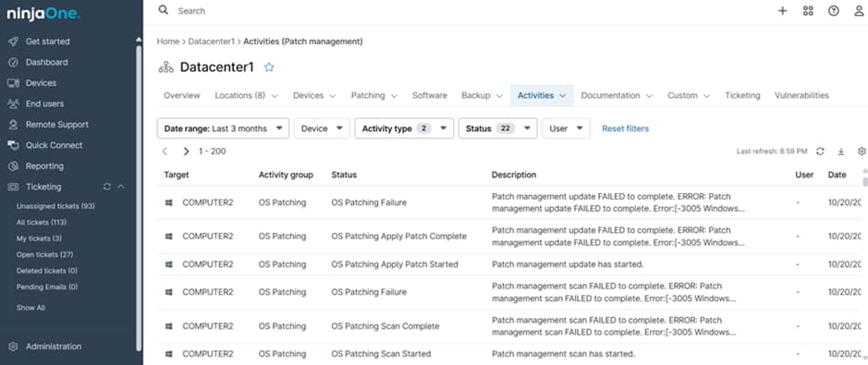This screenshot has width=868, height=365.
Task: Click Windows icon on OS Patching Apply Patch Started row
Action: click(x=169, y=264)
